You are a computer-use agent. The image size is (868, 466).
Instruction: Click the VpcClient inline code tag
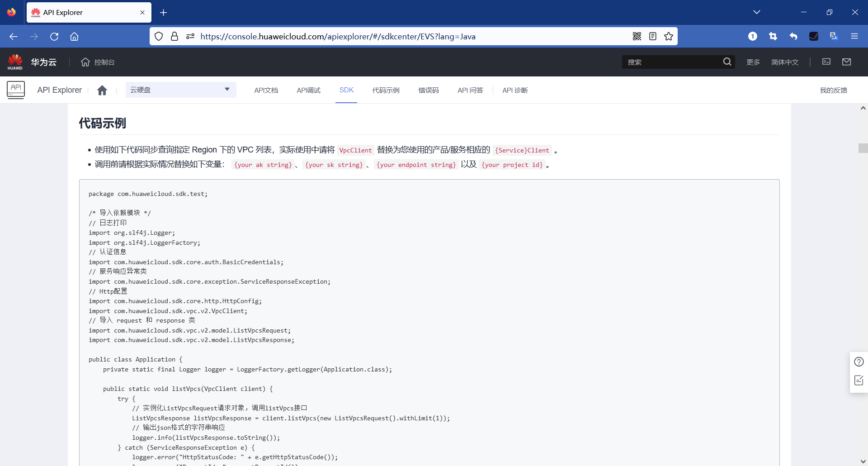point(356,150)
